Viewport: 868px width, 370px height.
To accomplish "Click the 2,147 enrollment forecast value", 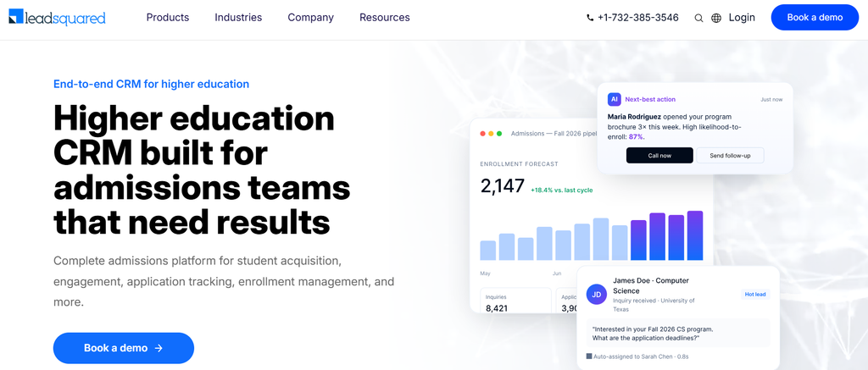I will 502,185.
